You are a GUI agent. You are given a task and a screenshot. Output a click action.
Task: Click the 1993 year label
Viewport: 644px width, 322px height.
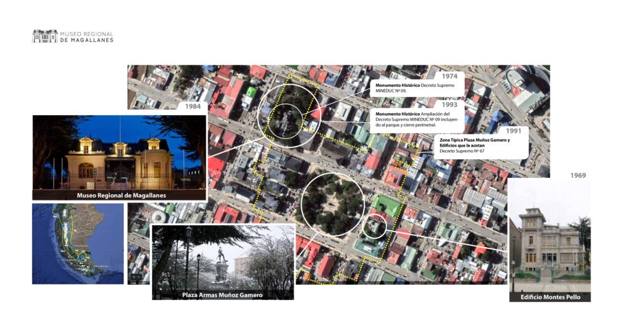tap(449, 104)
